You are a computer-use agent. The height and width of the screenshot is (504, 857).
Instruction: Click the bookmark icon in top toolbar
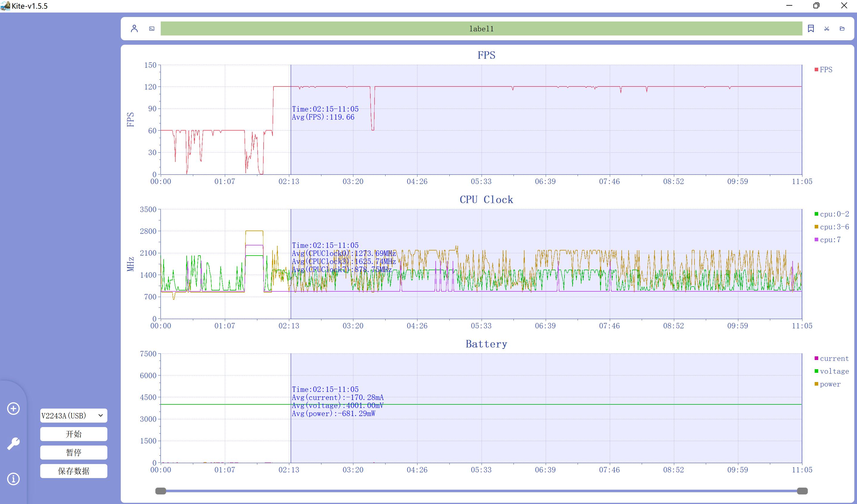(x=811, y=29)
